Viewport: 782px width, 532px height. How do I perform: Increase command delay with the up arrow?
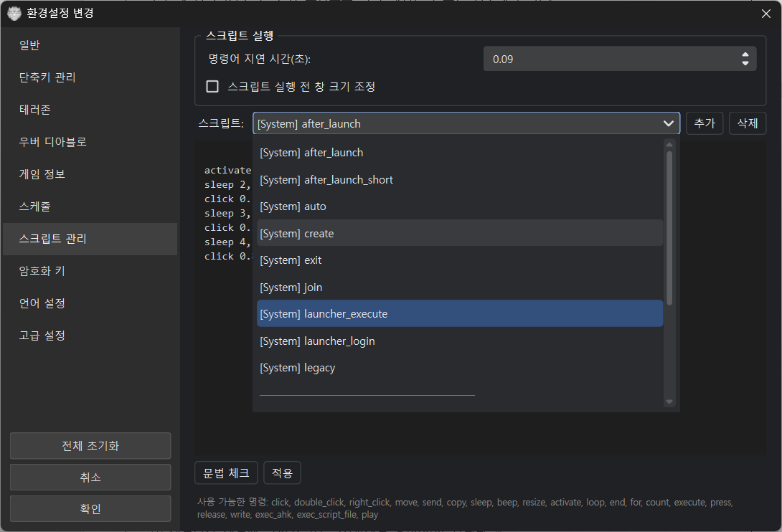pos(745,54)
